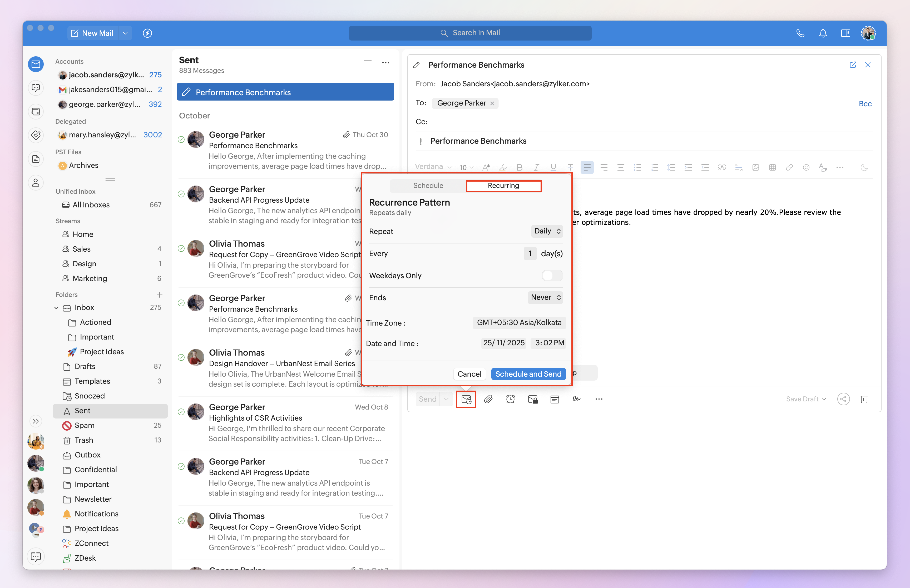Toggle the high priority exclamation mark
The image size is (910, 588).
(421, 142)
